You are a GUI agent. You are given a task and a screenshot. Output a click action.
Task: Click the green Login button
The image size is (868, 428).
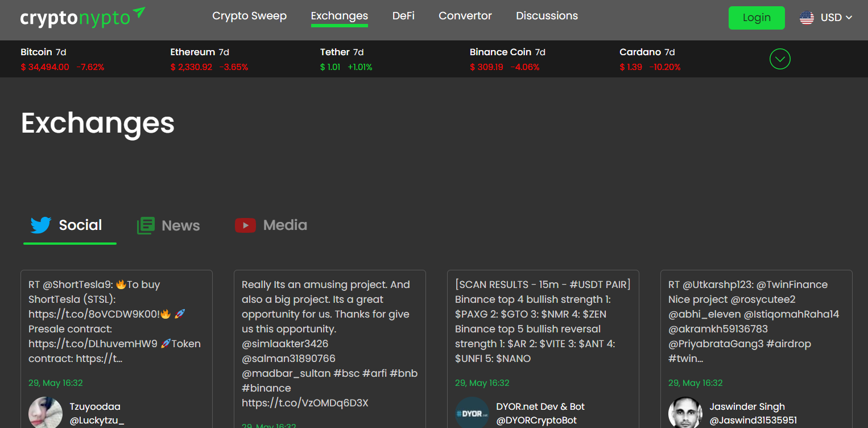tap(757, 18)
